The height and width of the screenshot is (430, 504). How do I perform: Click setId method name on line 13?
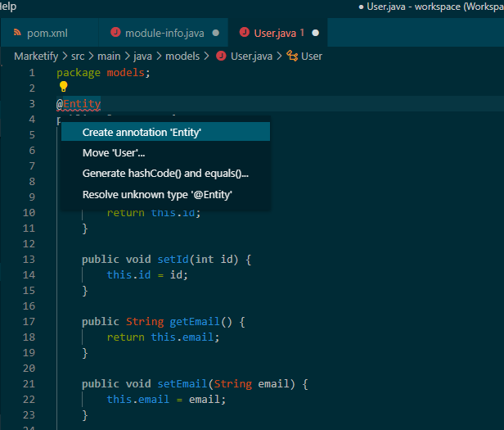[x=173, y=260]
